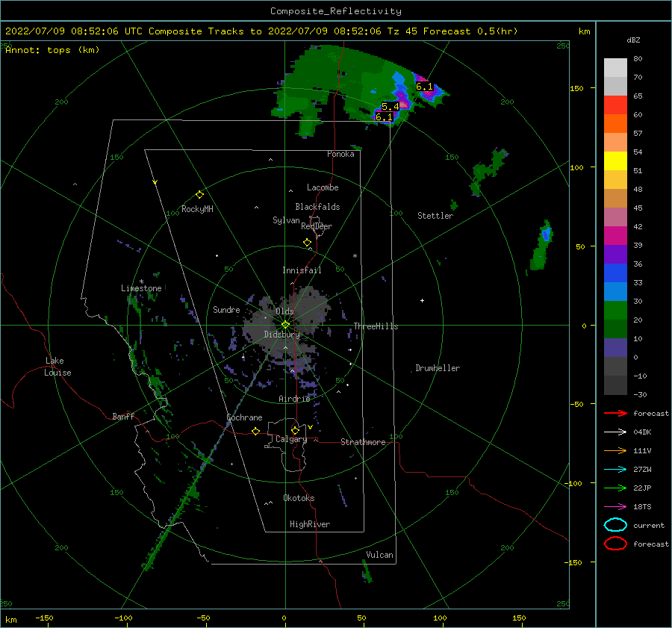Screen dimensions: 672x628
Task: Select the orange 111V arrow icon
Action: pyautogui.click(x=615, y=450)
